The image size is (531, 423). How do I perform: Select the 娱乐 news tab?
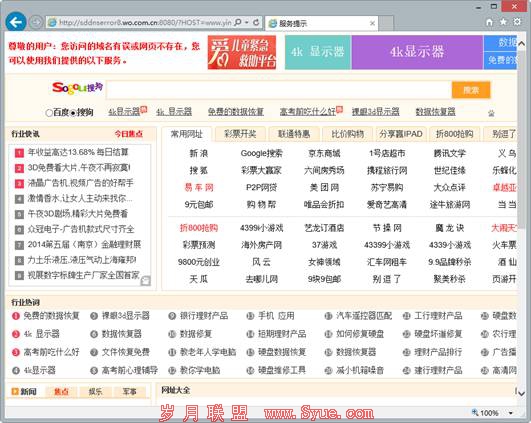click(x=95, y=392)
